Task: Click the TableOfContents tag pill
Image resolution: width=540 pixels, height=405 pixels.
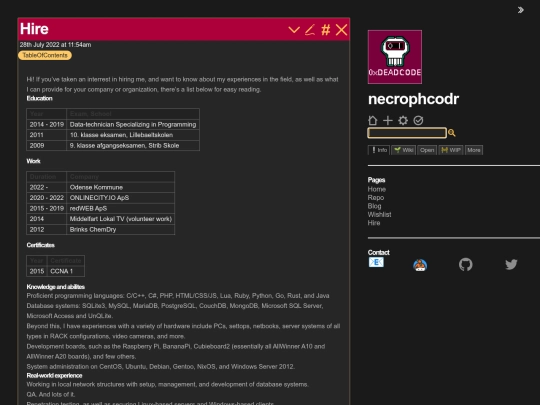Action: click(x=45, y=55)
